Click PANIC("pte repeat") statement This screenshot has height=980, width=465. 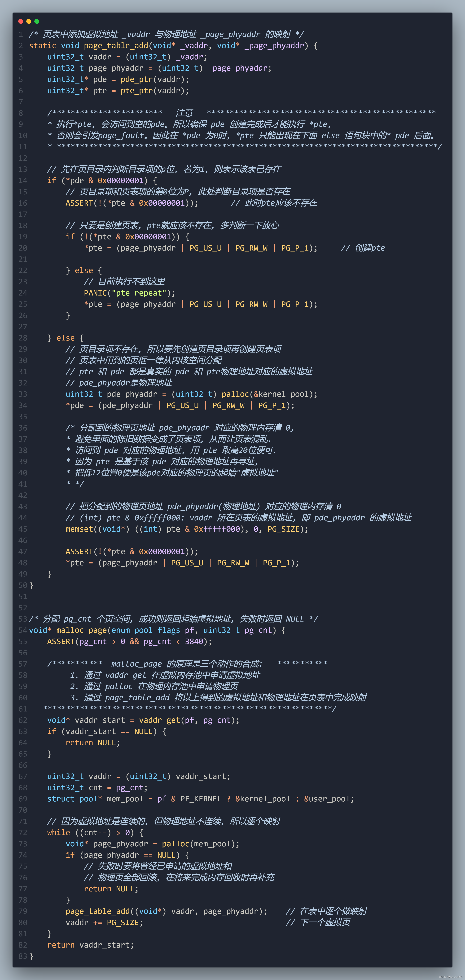tap(130, 293)
